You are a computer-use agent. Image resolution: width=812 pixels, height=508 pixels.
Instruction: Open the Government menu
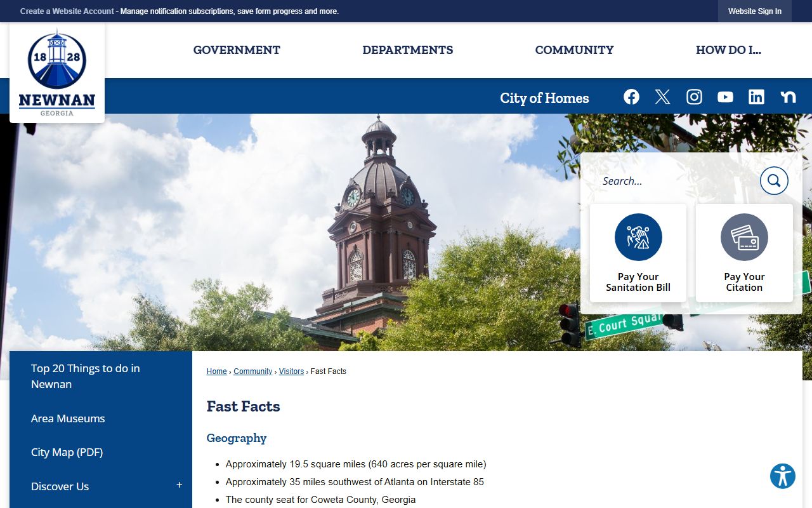point(237,50)
